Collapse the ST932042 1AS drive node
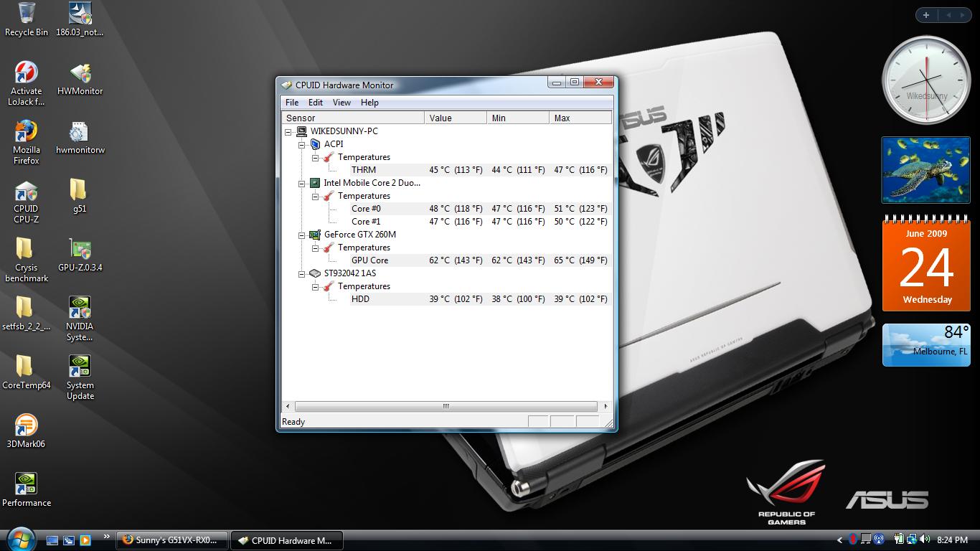Viewport: 980px width, 551px height. point(302,273)
